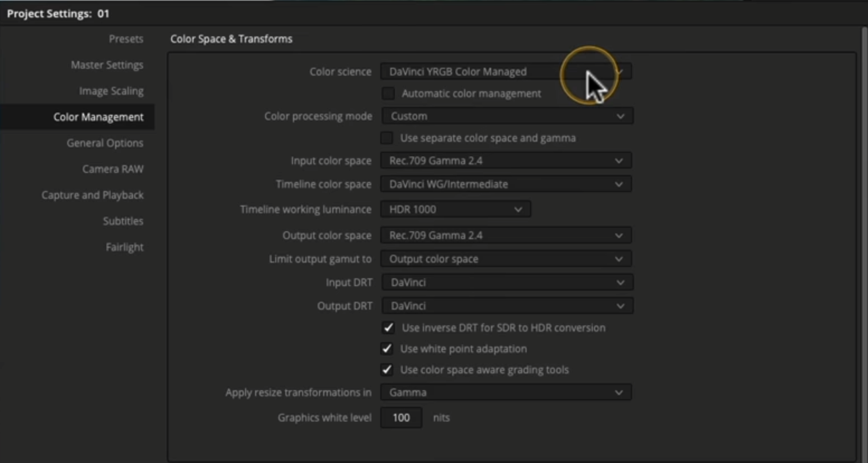This screenshot has height=463, width=868.
Task: Open the Limit output gamut to dropdown
Action: 506,259
